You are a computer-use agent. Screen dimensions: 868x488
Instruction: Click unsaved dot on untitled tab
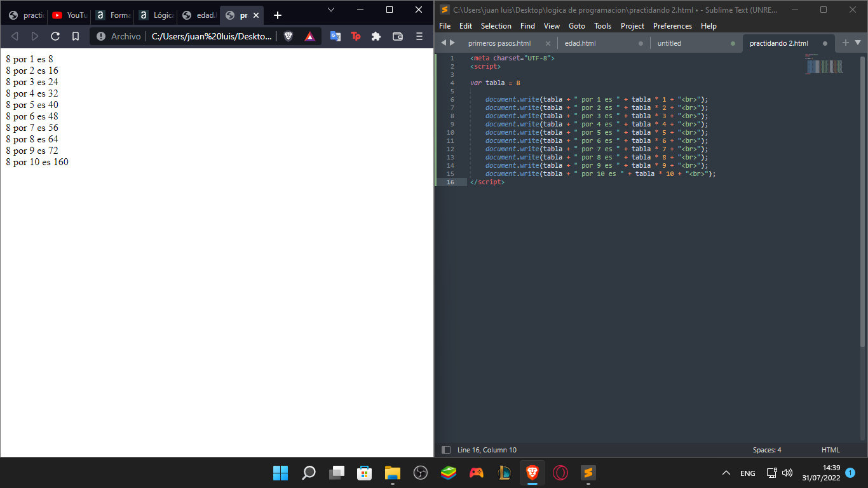click(x=733, y=43)
